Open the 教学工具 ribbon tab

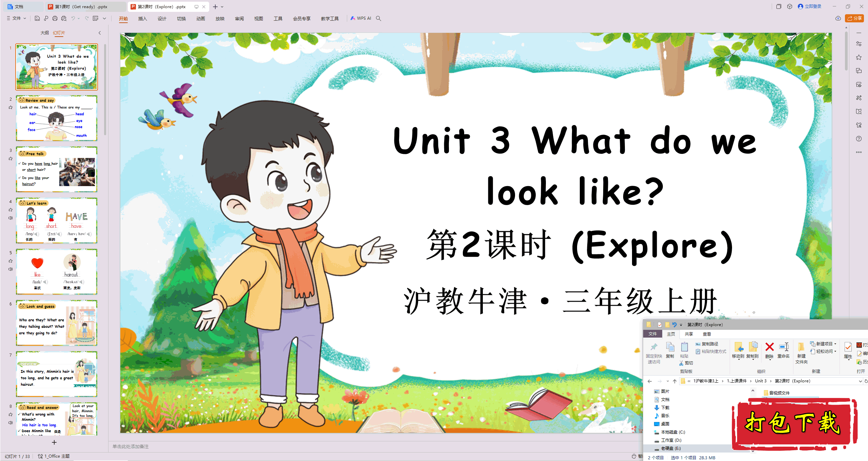point(330,19)
